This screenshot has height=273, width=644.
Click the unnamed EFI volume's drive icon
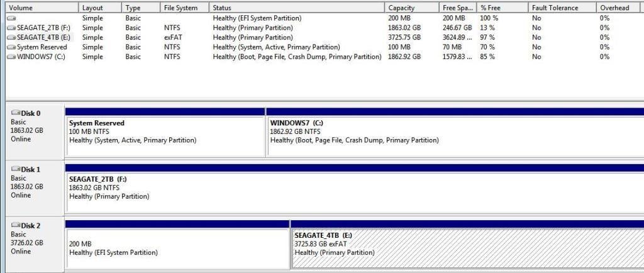coord(11,19)
